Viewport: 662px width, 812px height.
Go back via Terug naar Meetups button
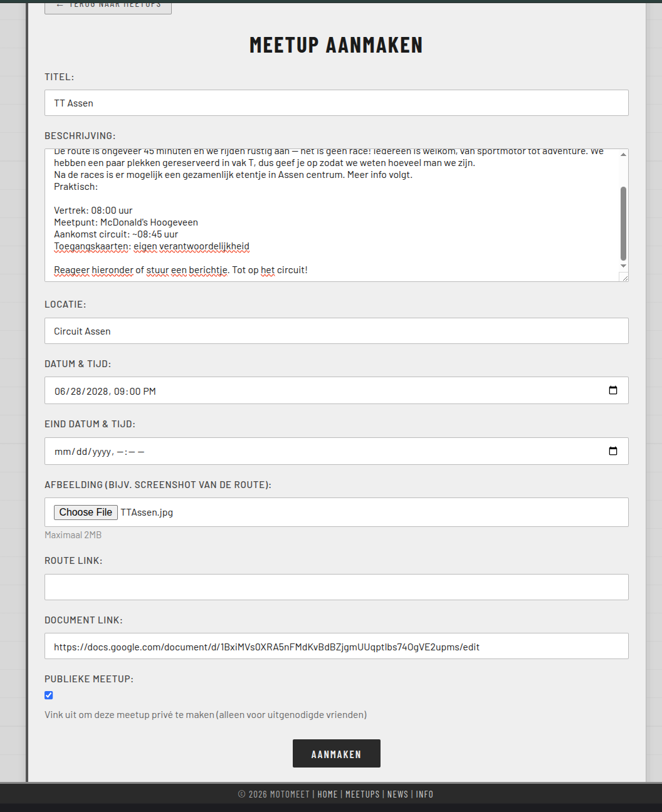click(108, 7)
